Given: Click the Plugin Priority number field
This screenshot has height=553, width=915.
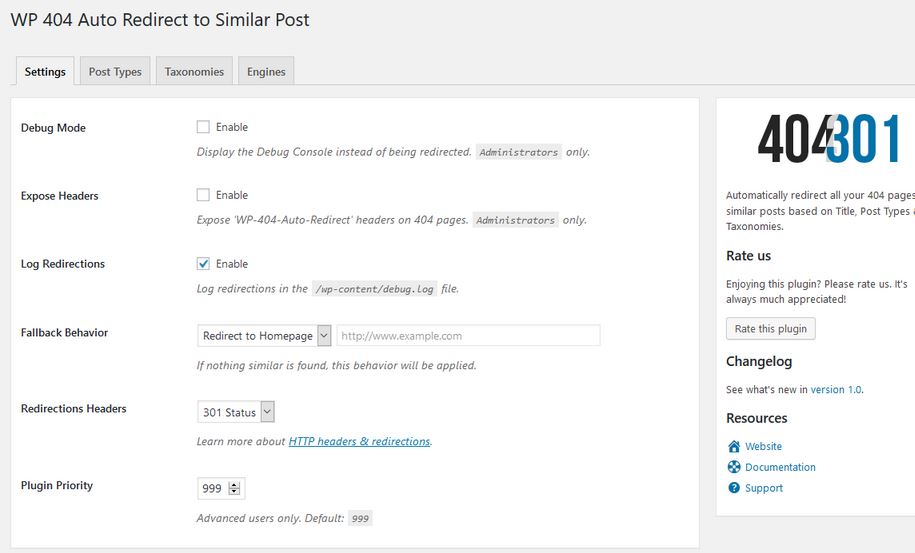Looking at the screenshot, I should point(221,488).
